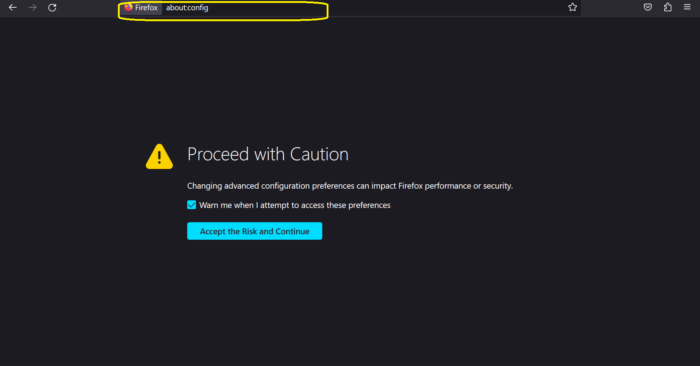The width and height of the screenshot is (700, 366).
Task: Click the Firefox identity badge in the address bar
Action: (x=141, y=8)
